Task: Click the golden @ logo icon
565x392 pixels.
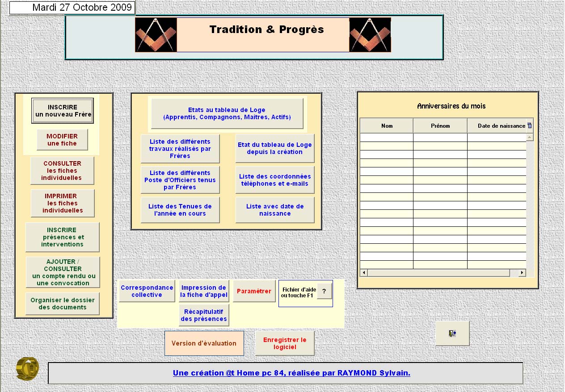Action: [x=27, y=369]
